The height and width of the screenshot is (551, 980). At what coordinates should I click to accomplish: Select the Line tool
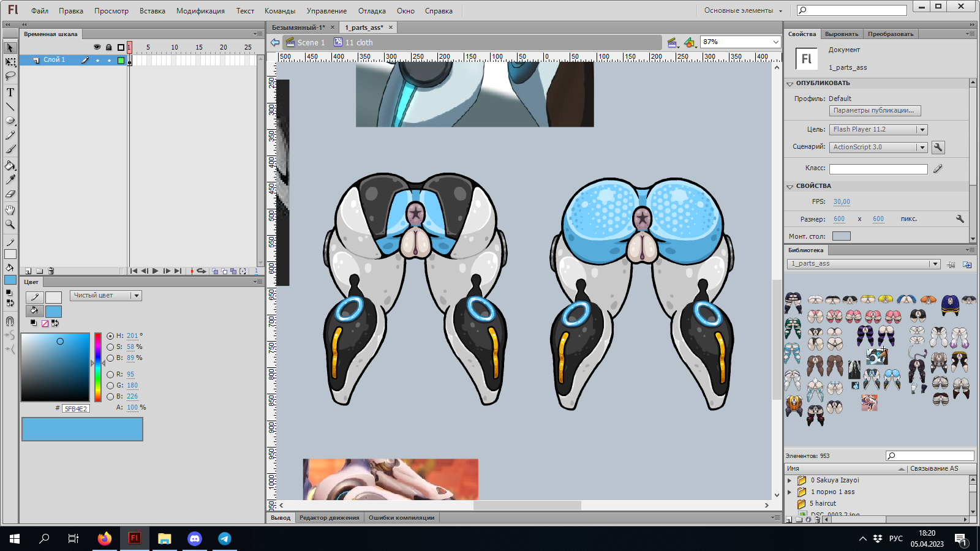(x=10, y=107)
